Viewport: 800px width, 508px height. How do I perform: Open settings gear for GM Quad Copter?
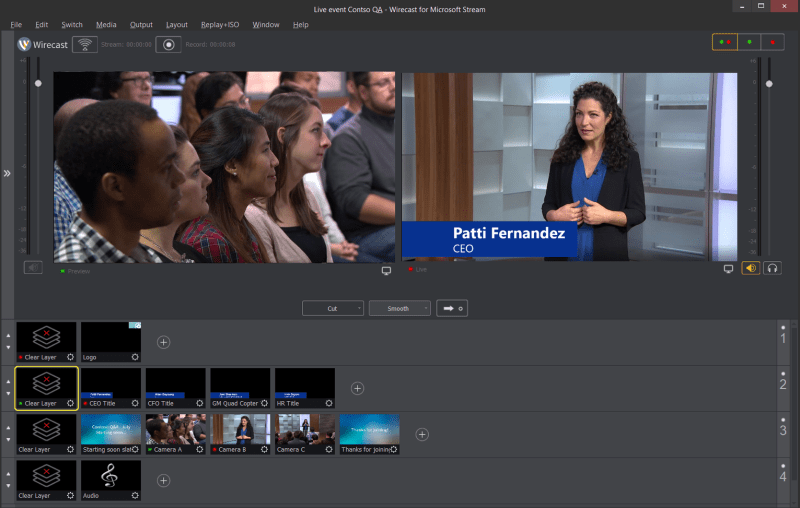click(x=264, y=403)
